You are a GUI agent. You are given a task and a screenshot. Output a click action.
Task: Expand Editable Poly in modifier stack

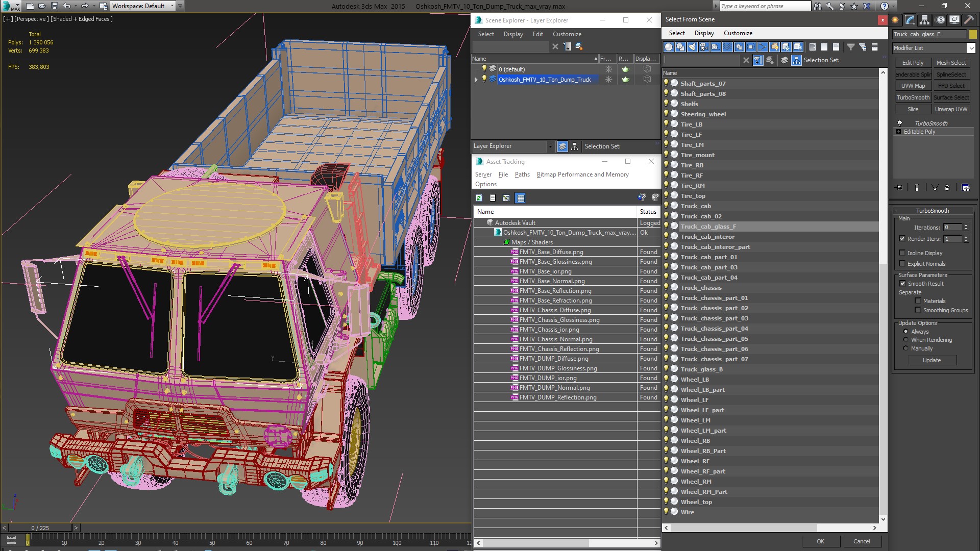[899, 132]
